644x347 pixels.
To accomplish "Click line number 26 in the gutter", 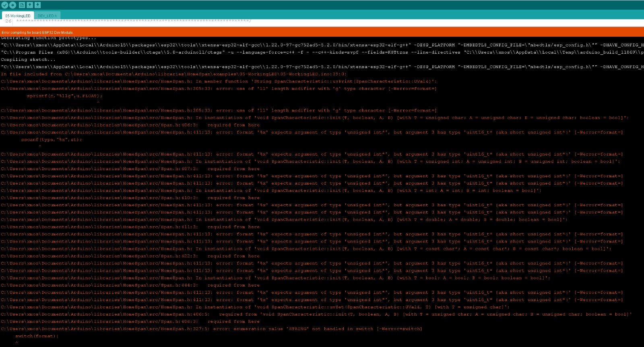I will point(8,21).
